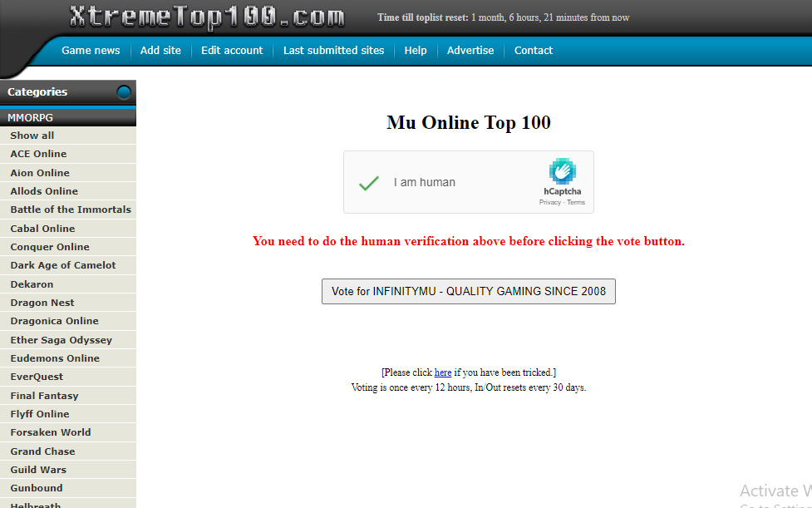The width and height of the screenshot is (812, 508).
Task: Click Vote for INFINITYMU button
Action: 469,292
